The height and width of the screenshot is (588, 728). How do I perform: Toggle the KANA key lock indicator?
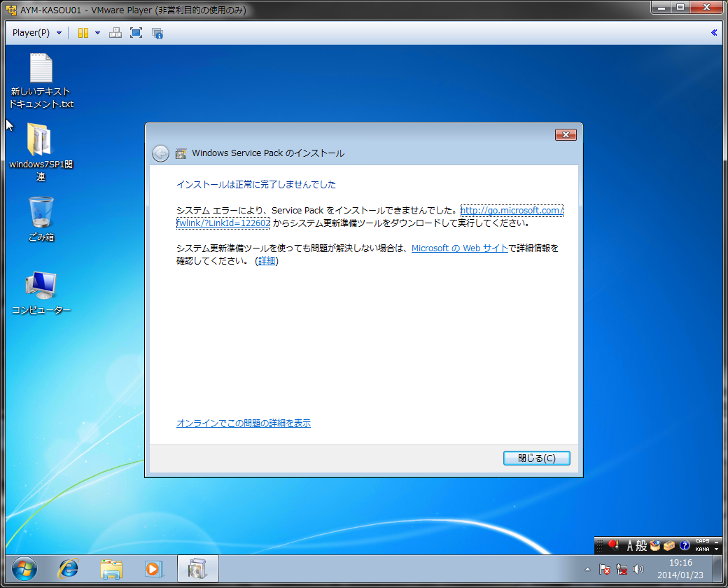(702, 549)
